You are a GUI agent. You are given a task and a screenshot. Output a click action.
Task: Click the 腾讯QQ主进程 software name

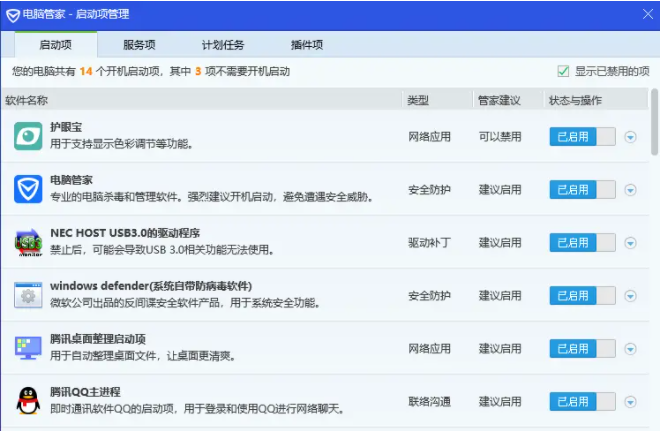point(85,392)
